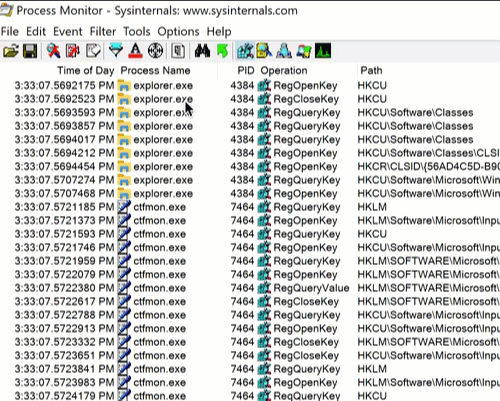Click the Clear display toolbar icon
This screenshot has height=401, width=500.
(93, 51)
